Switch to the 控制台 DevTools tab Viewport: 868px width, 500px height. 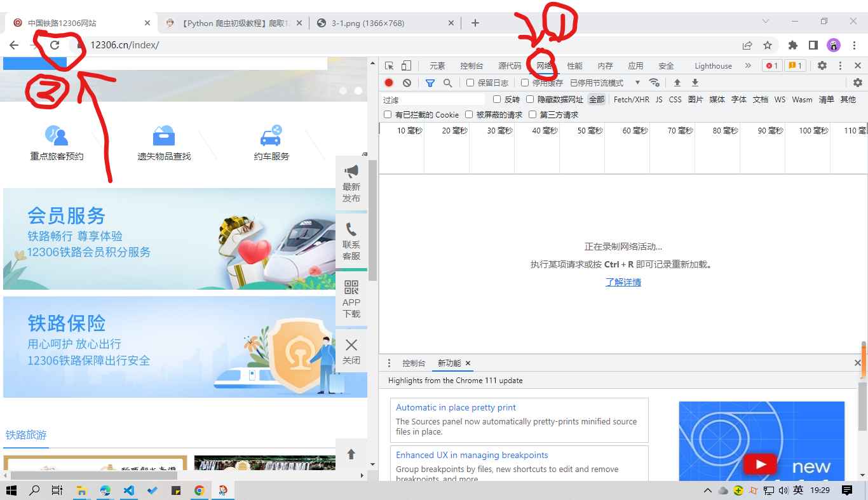[471, 65]
